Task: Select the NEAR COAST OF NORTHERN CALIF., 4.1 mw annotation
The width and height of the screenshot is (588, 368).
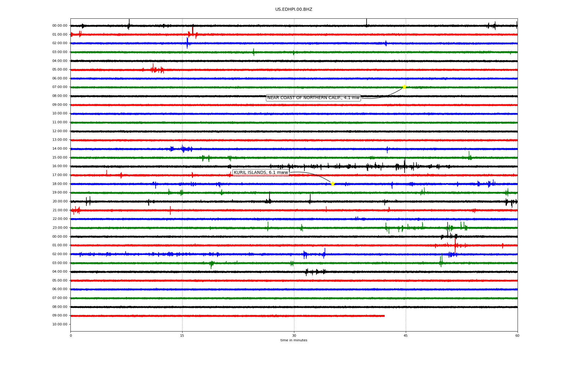Action: point(313,98)
